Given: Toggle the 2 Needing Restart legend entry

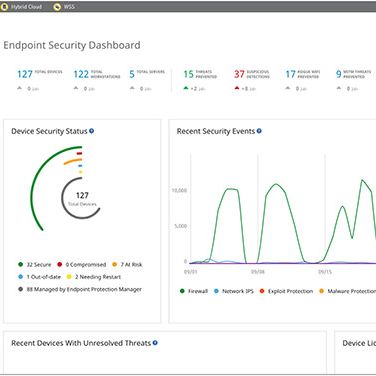Looking at the screenshot, I should pyautogui.click(x=94, y=277).
